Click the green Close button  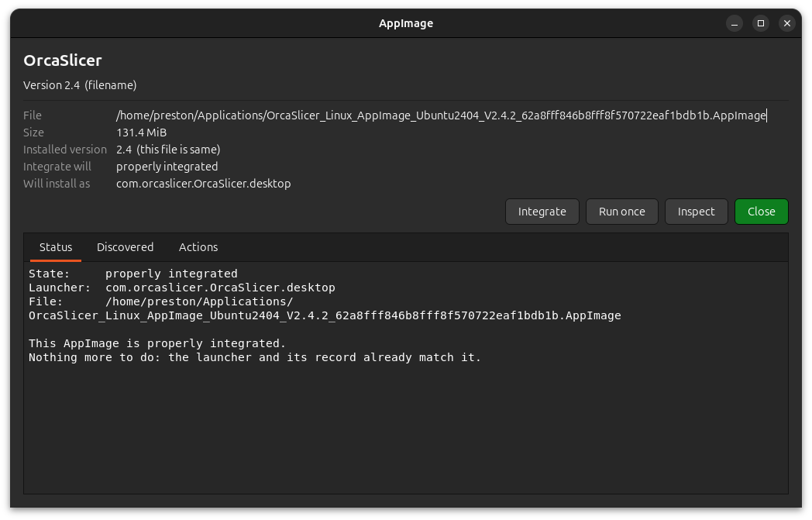click(761, 212)
